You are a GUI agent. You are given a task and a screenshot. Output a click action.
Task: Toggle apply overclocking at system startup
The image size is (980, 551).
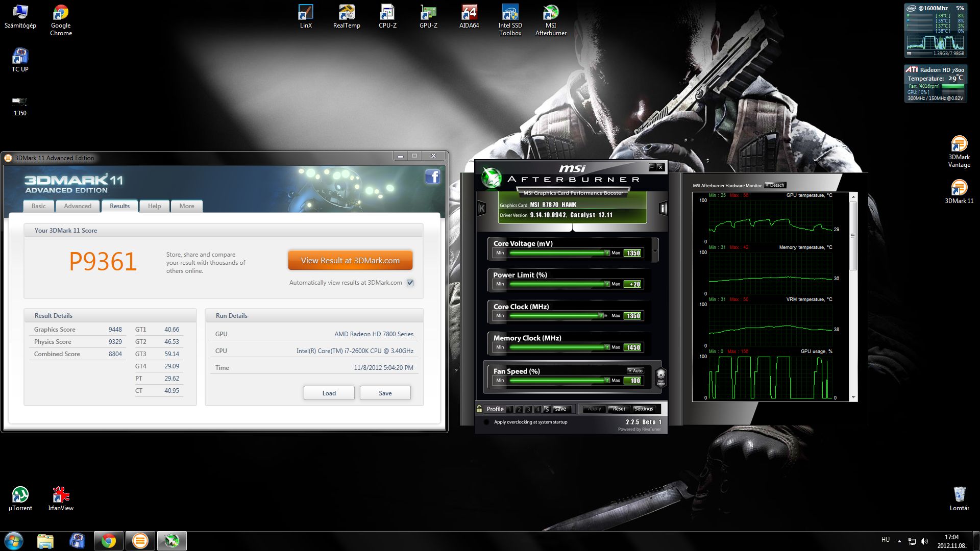(x=486, y=422)
